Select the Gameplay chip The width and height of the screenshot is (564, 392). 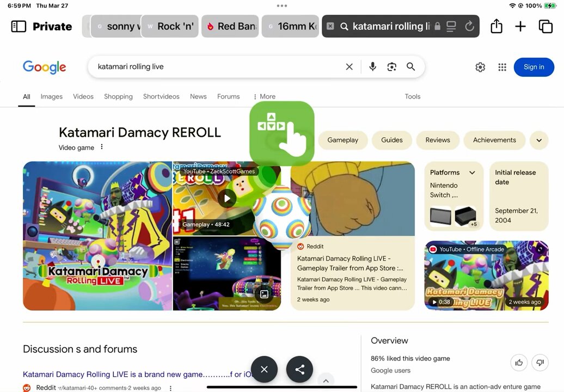tap(343, 140)
